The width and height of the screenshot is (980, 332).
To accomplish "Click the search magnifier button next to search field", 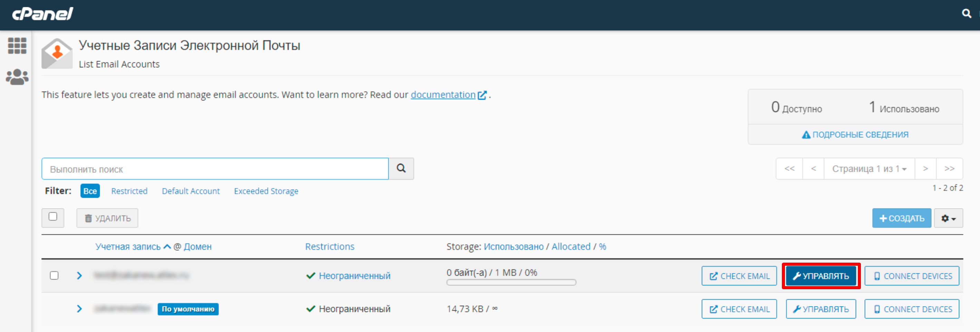I will (401, 168).
